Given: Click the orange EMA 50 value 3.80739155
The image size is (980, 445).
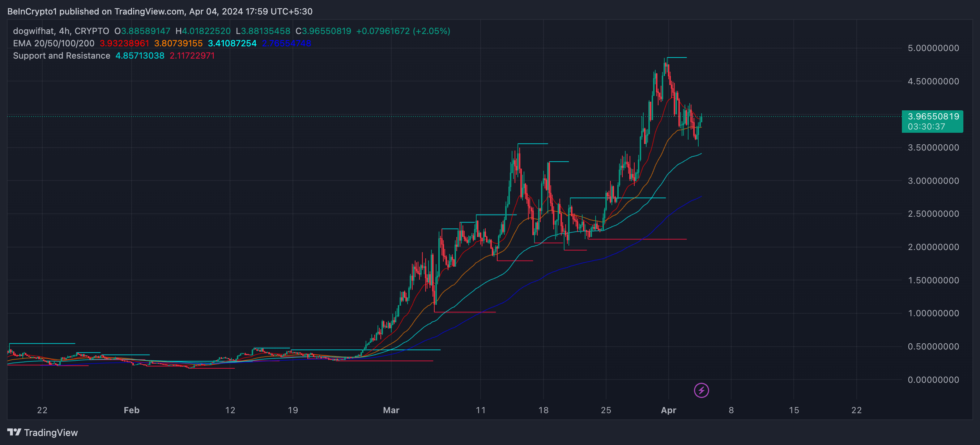Looking at the screenshot, I should (178, 43).
